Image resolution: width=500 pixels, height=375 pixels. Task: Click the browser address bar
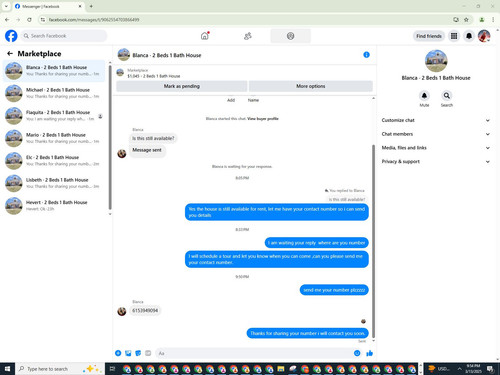[247, 20]
